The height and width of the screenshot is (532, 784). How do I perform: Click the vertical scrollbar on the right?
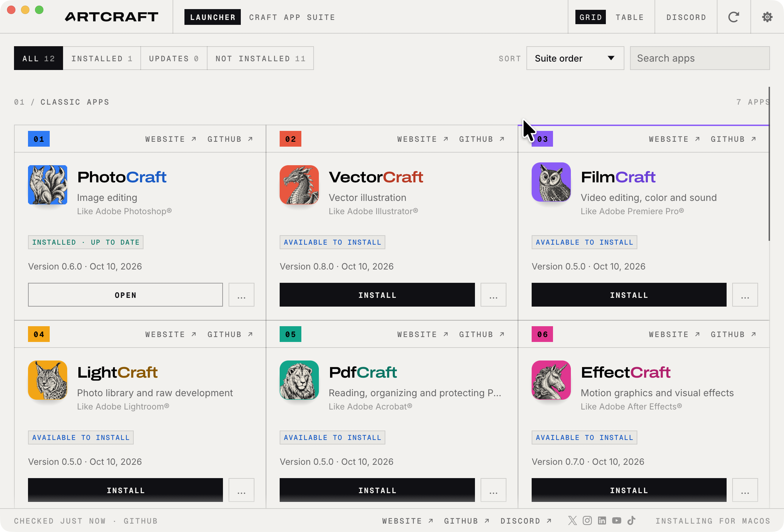[769, 164]
